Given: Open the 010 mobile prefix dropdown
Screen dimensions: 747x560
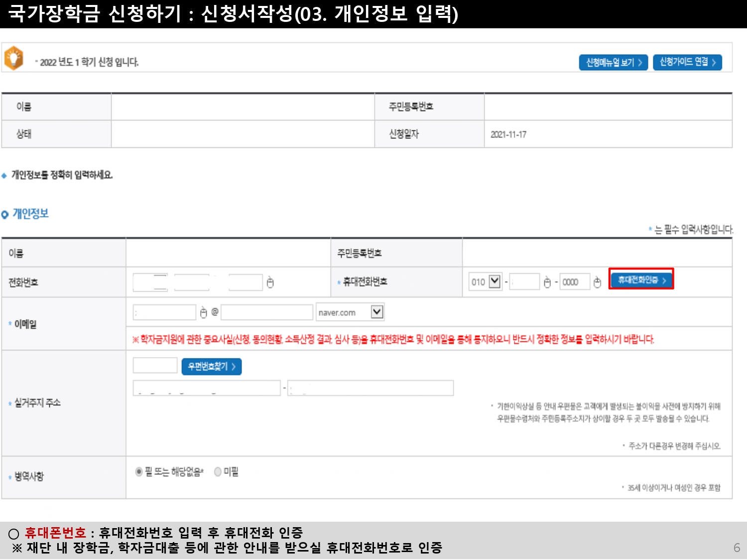Looking at the screenshot, I should 485,282.
